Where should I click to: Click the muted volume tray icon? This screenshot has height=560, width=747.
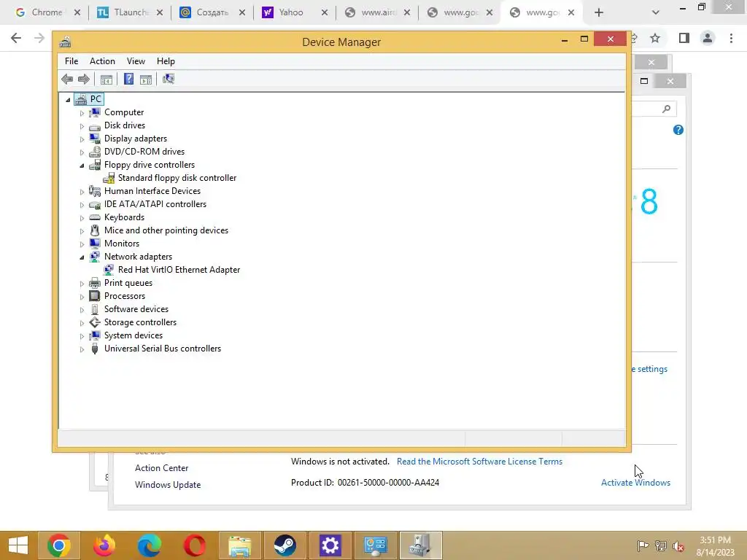click(678, 546)
